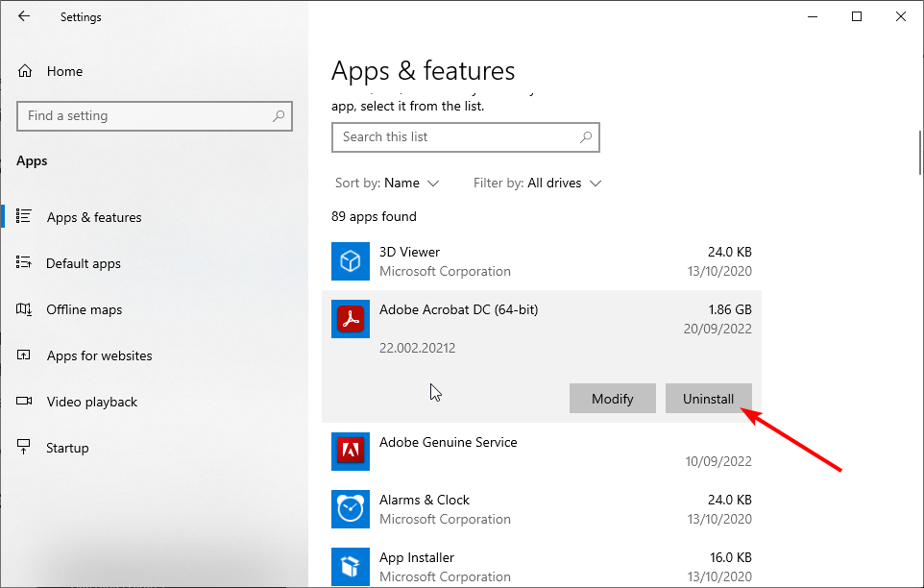The image size is (924, 588).
Task: Open the App Installer entry icon
Action: [x=350, y=567]
